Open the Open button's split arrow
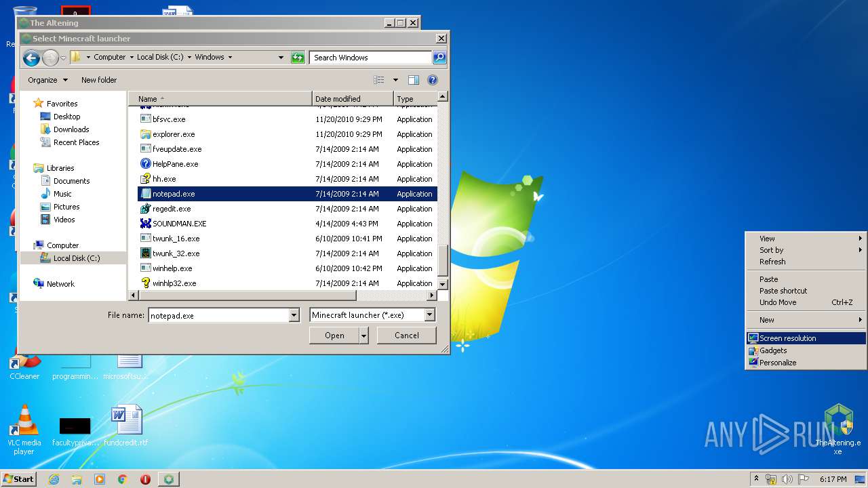 tap(364, 335)
